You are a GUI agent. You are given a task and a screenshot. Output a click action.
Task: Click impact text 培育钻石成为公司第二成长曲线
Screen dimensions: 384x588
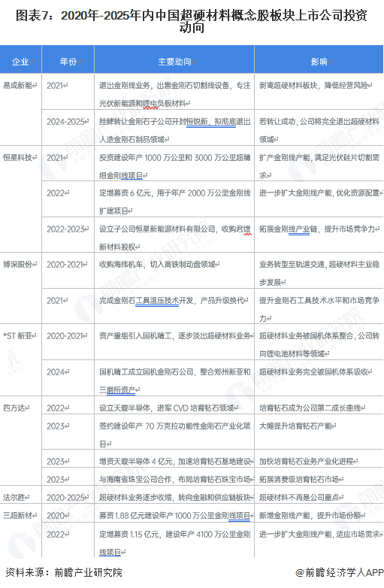tap(310, 408)
